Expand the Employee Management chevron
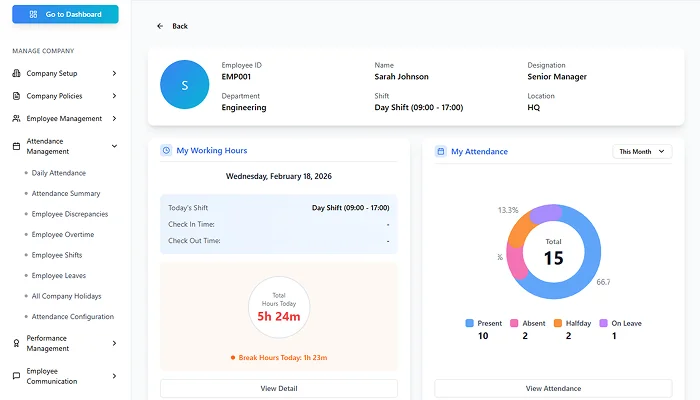 pos(114,118)
